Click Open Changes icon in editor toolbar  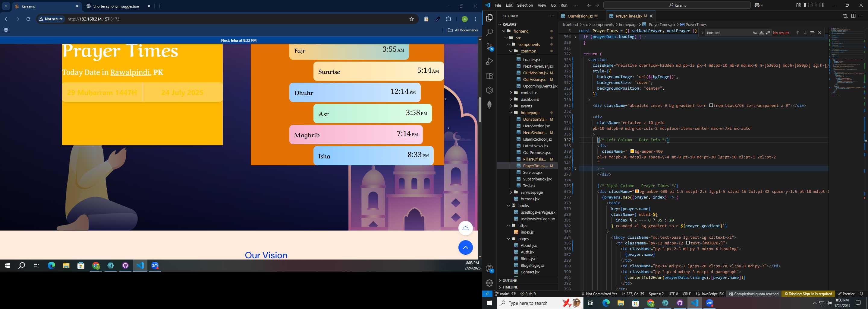[845, 16]
